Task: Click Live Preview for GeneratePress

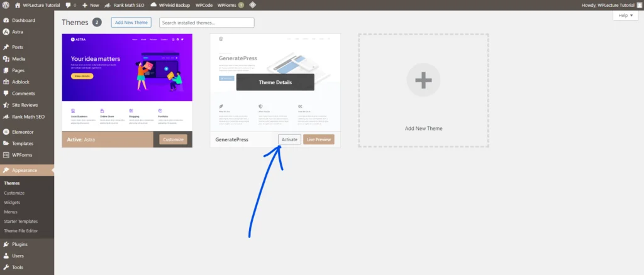Action: (319, 139)
